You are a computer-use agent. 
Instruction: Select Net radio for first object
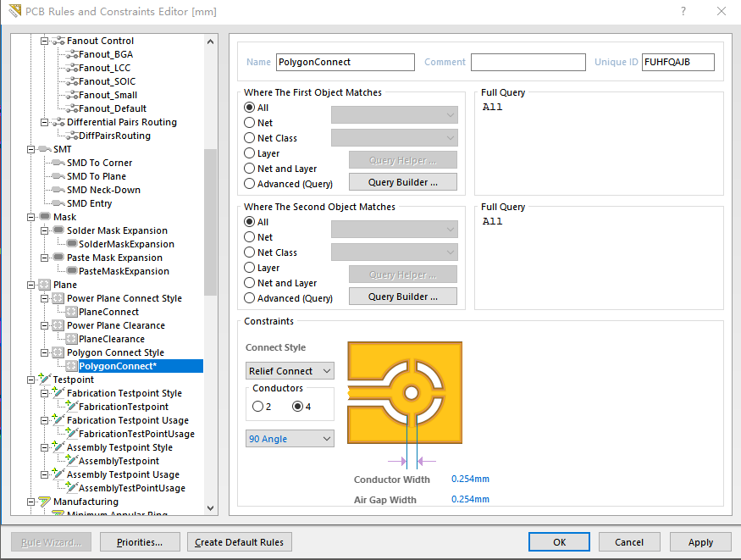[249, 123]
